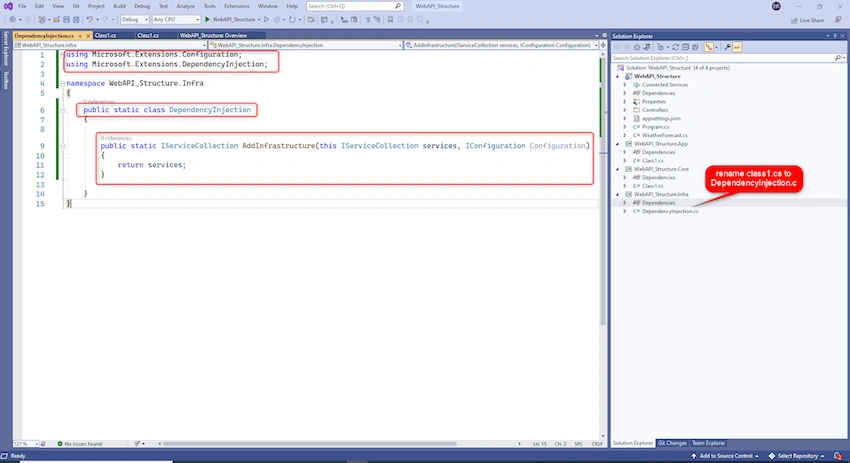
Task: Click the green No issues found checkmark icon
Action: coord(60,443)
